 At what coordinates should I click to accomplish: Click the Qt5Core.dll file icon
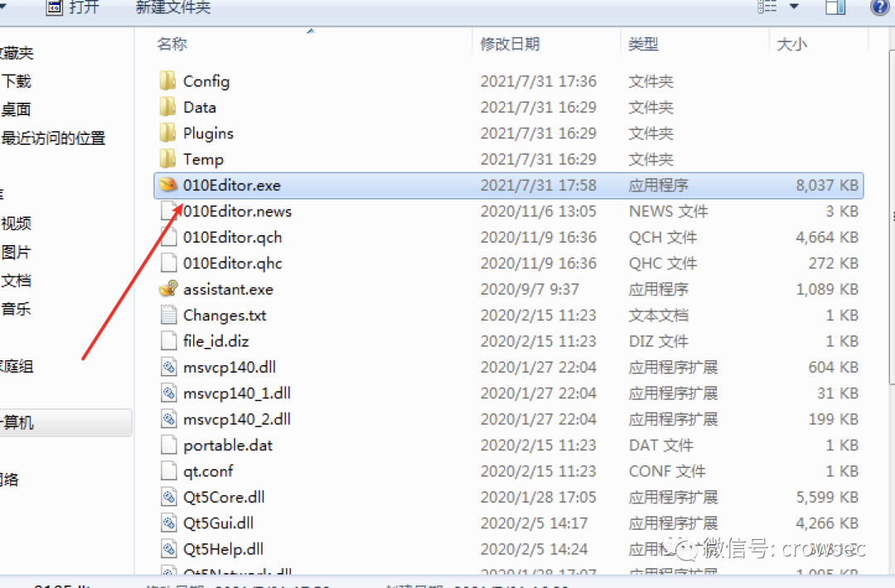click(168, 498)
